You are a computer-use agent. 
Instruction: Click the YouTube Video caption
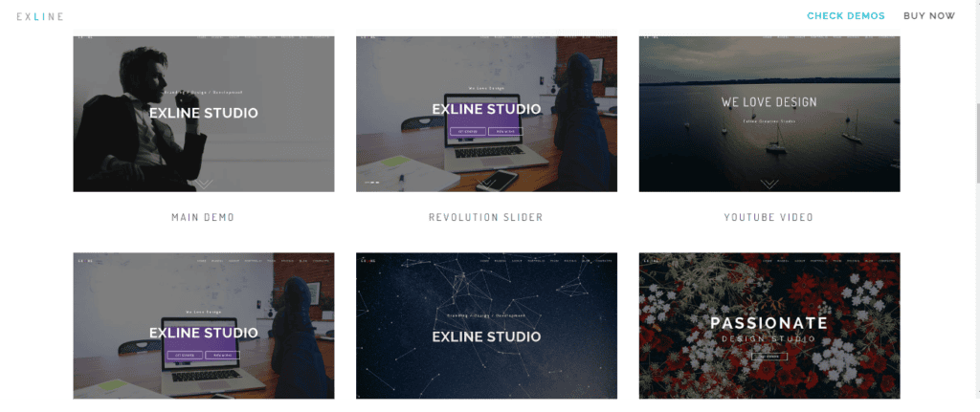tap(769, 218)
